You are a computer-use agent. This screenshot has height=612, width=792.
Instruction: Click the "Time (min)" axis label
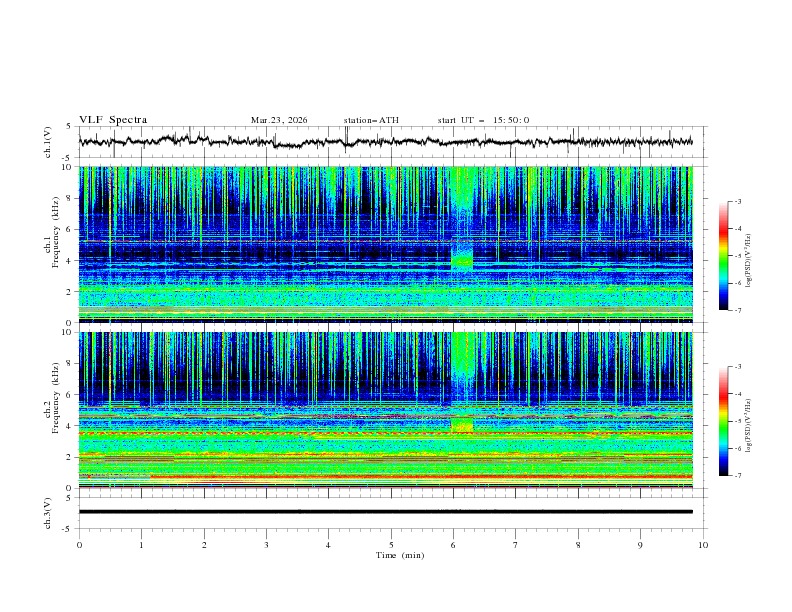tap(400, 555)
